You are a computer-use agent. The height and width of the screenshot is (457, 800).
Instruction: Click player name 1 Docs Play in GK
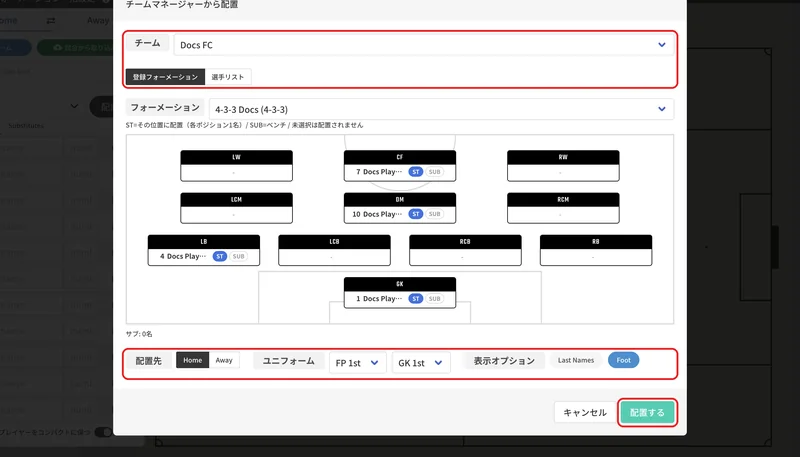tap(379, 299)
